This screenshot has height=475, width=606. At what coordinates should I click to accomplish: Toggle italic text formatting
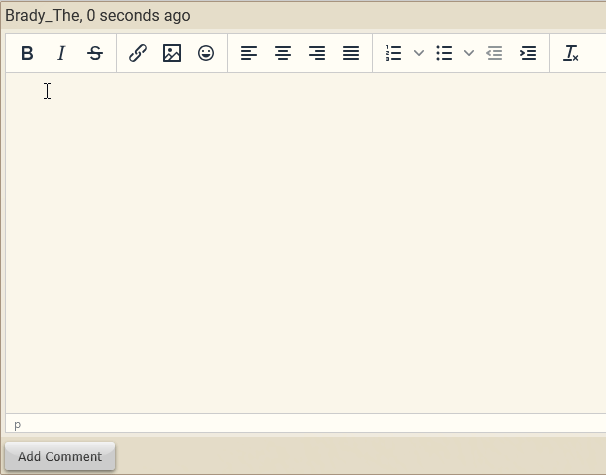61,54
